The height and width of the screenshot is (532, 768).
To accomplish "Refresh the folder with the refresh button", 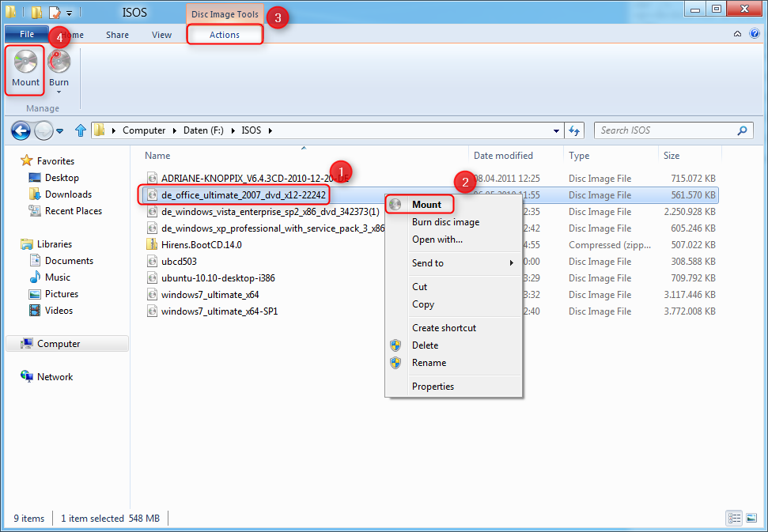I will point(574,130).
